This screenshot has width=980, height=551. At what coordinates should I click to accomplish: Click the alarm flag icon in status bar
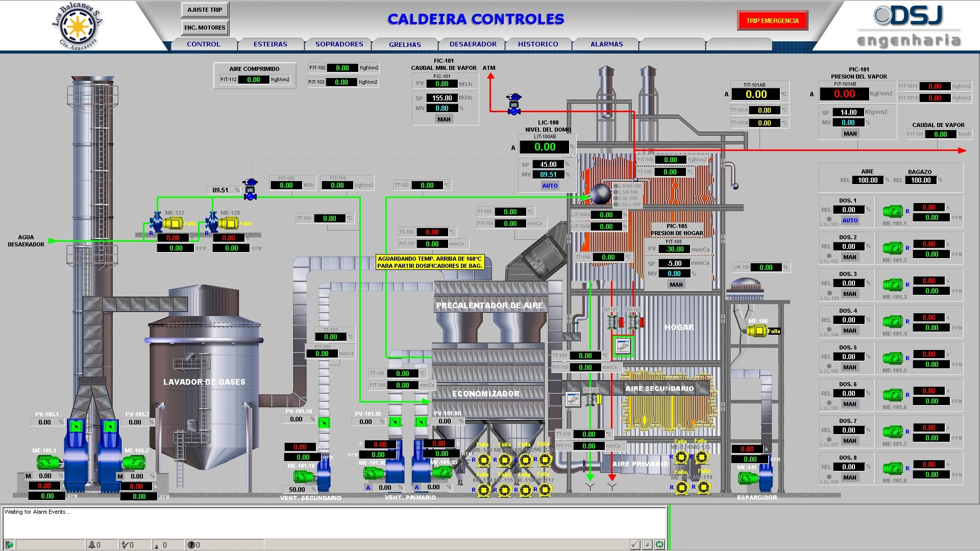9,545
